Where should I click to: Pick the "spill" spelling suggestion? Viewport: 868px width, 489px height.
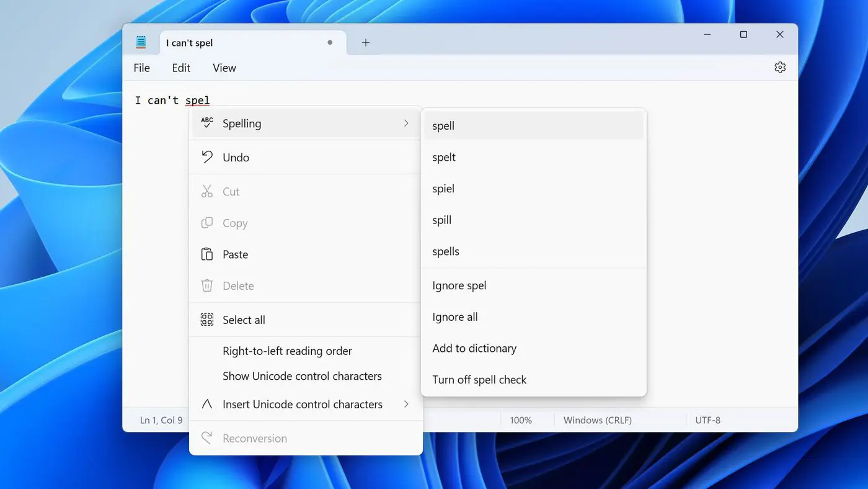point(534,220)
